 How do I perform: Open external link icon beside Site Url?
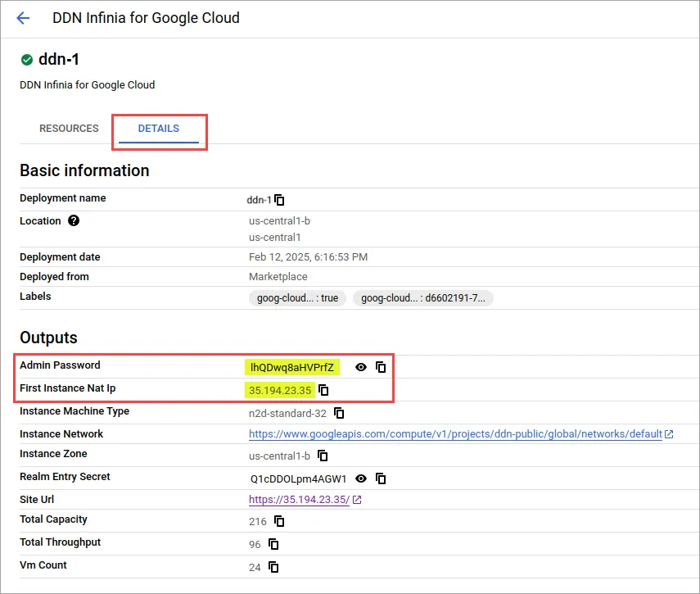click(357, 500)
